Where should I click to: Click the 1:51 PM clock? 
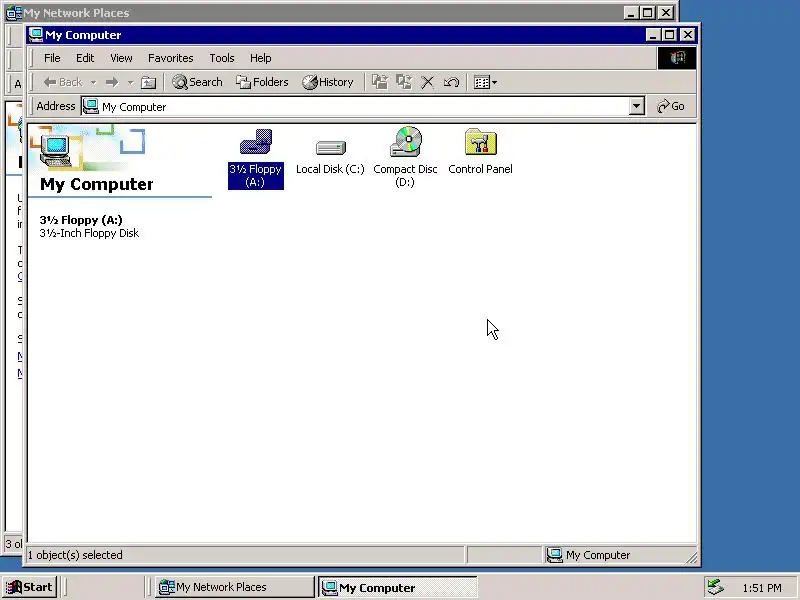[x=762, y=588]
